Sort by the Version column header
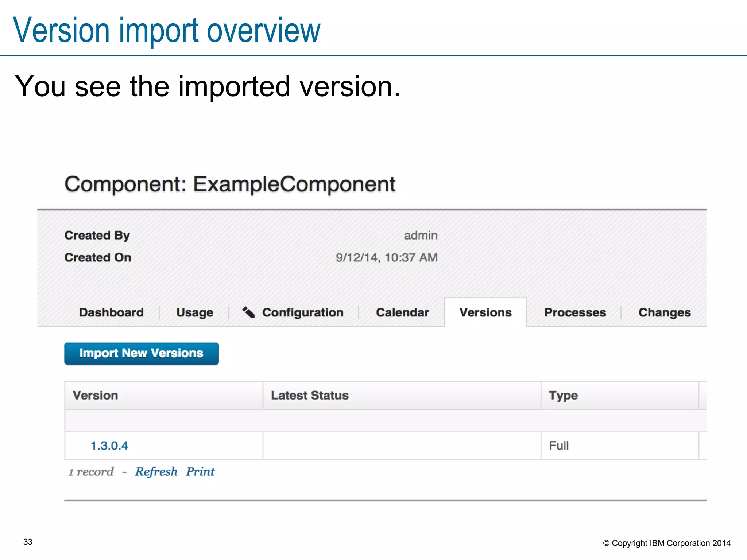The image size is (747, 560). (x=164, y=396)
